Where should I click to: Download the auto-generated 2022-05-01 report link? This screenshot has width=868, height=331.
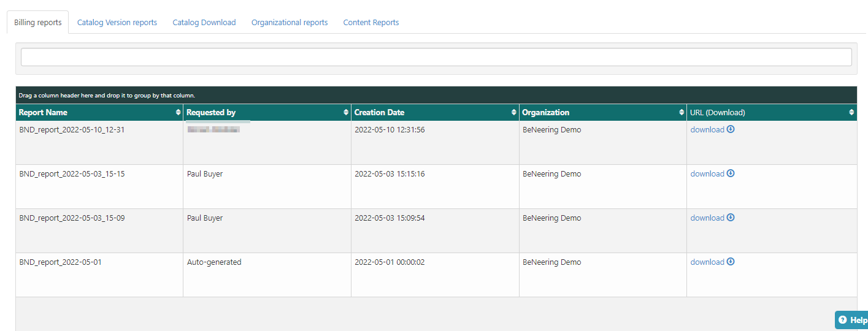[x=707, y=262]
